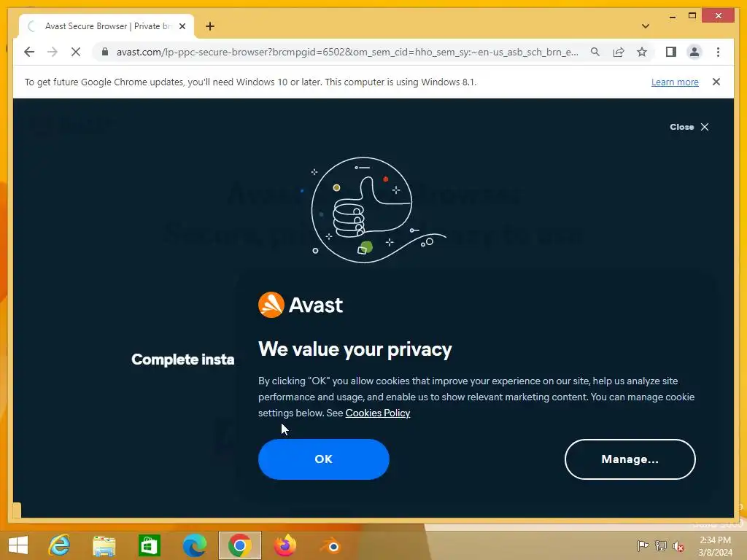747x560 pixels.
Task: Click the back navigation arrow
Action: pyautogui.click(x=29, y=52)
